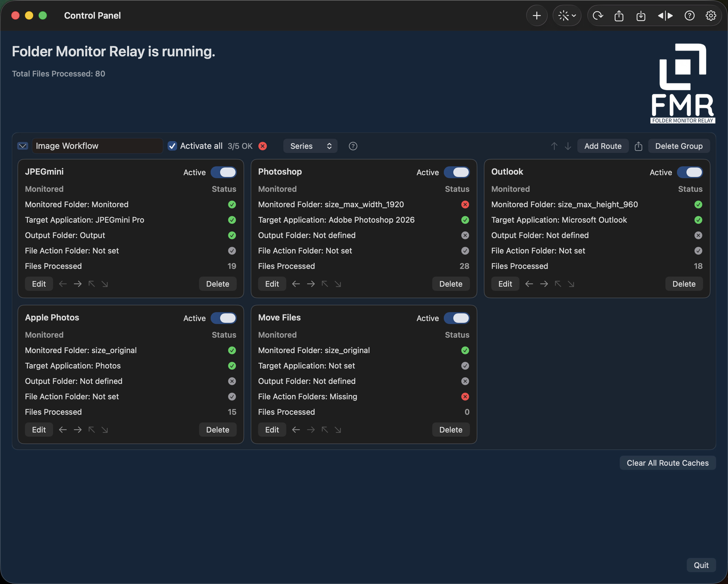Click Add Route button

point(603,146)
